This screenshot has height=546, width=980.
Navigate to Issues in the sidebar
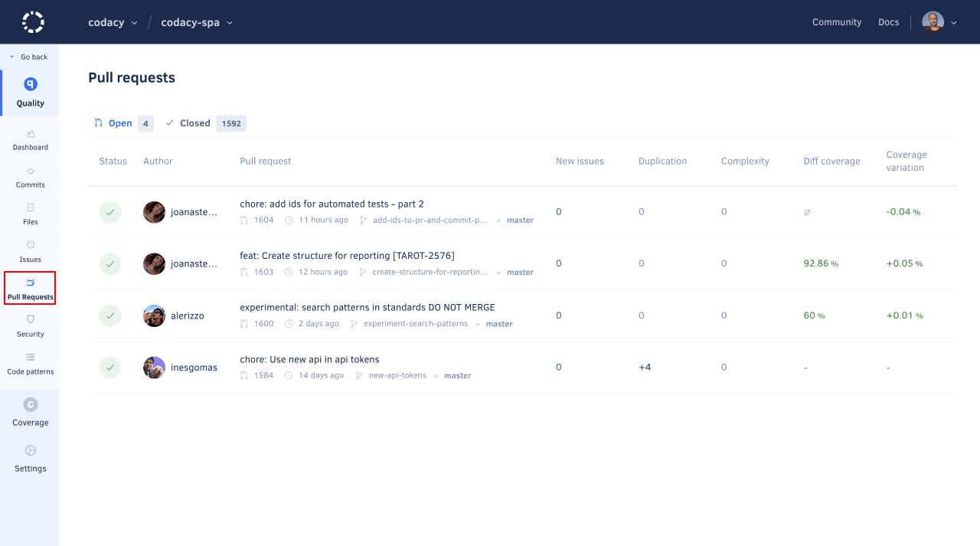point(30,253)
